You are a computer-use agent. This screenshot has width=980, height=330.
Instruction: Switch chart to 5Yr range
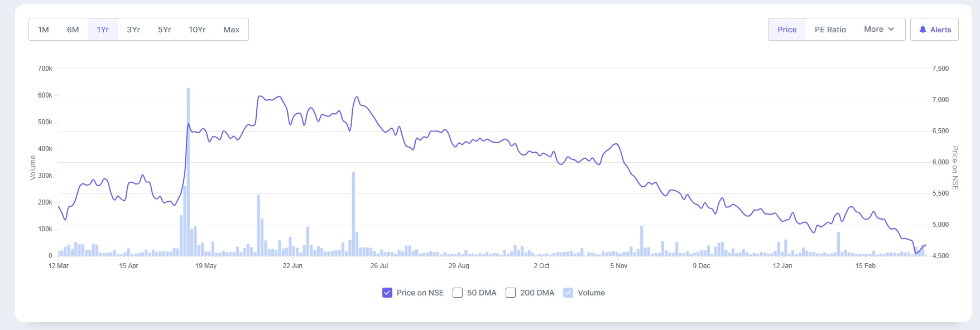(165, 30)
